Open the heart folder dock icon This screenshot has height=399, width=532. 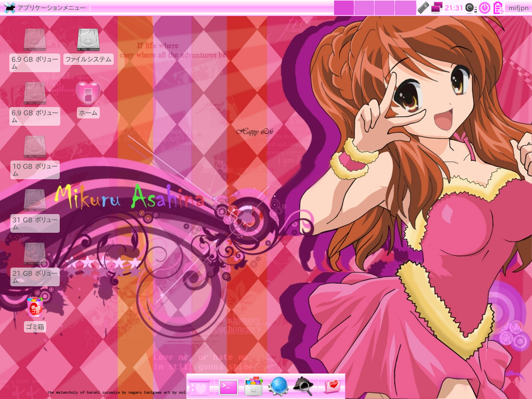tap(332, 386)
